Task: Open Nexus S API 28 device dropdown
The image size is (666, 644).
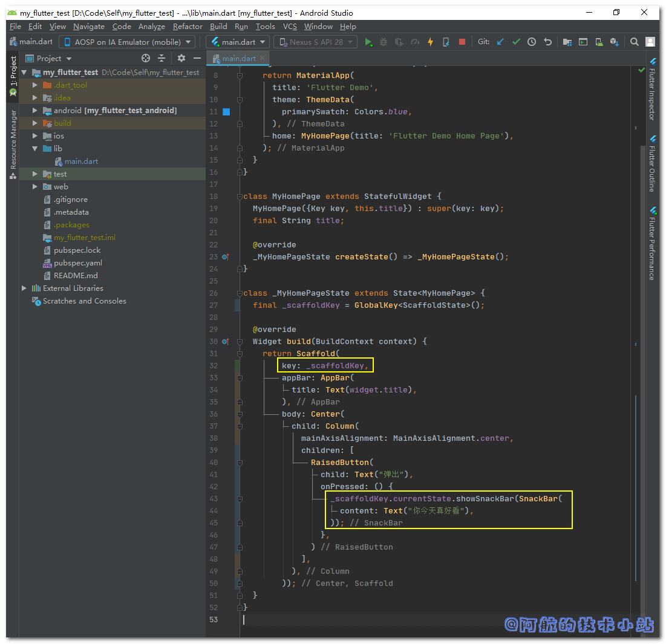Action: pos(316,42)
